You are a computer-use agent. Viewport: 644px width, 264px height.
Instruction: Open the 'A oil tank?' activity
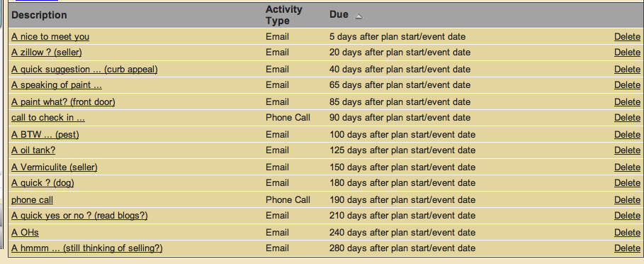(33, 150)
